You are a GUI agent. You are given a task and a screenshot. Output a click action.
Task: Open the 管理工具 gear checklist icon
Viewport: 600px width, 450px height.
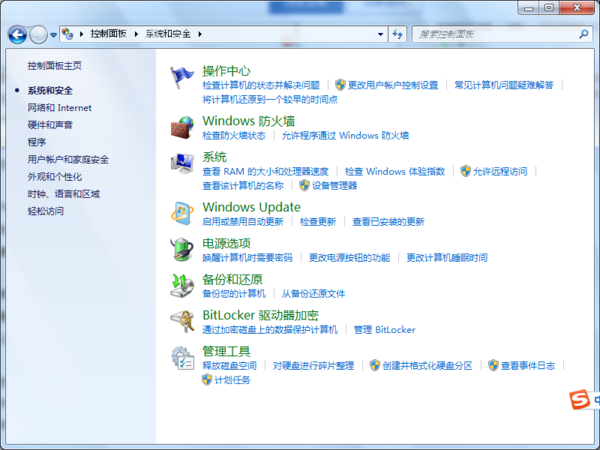point(182,358)
